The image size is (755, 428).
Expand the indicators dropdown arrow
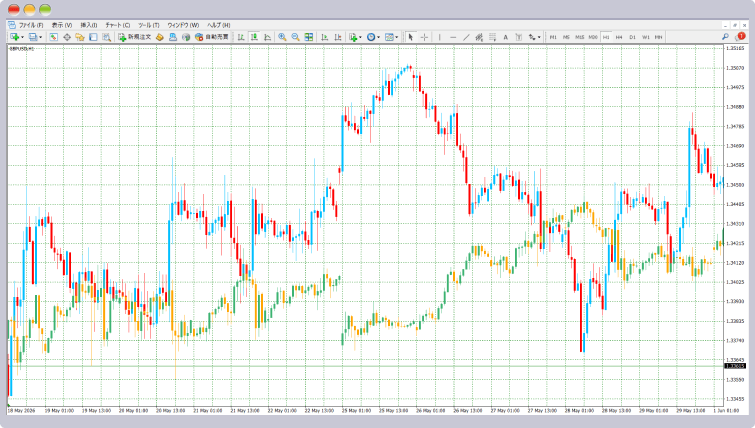click(360, 37)
